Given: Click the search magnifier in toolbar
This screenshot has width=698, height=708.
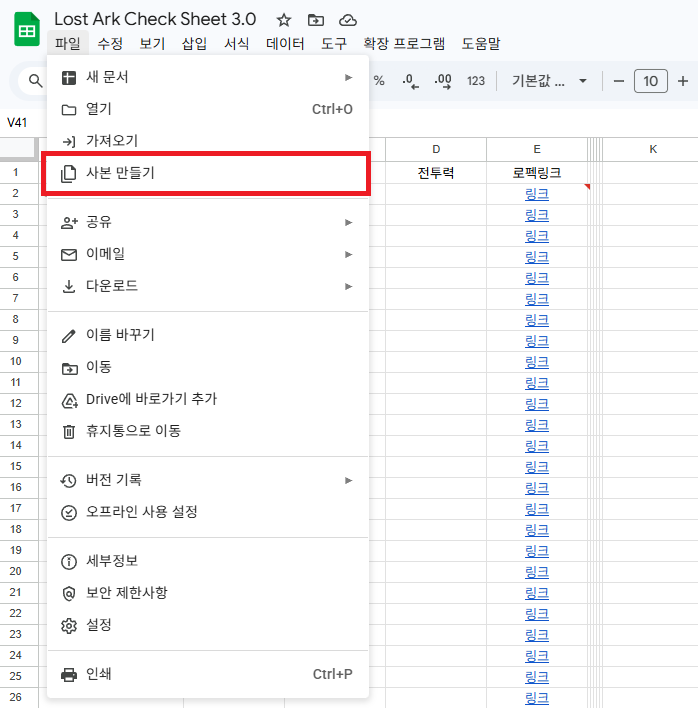Looking at the screenshot, I should (35, 81).
